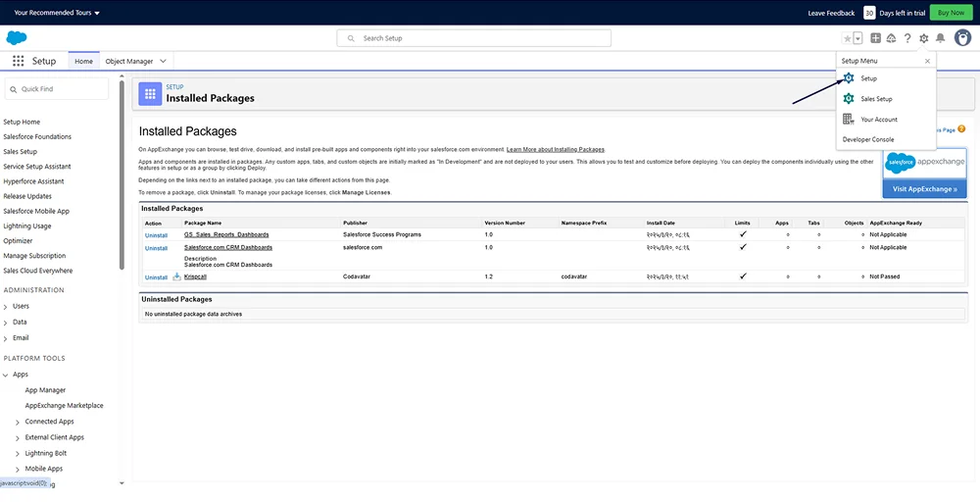Viewport: 980px width, 502px height.
Task: Open the Notifications bell icon
Action: tap(940, 38)
